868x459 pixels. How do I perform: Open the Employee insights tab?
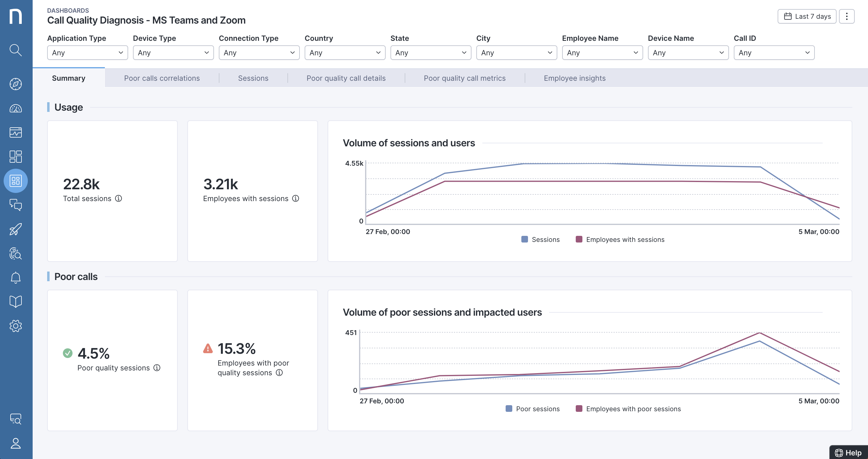coord(574,78)
